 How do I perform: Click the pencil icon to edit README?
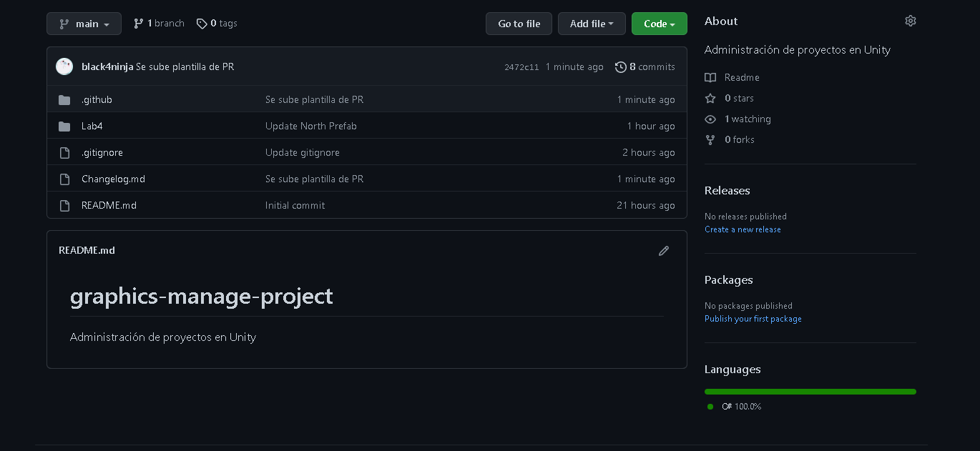664,251
